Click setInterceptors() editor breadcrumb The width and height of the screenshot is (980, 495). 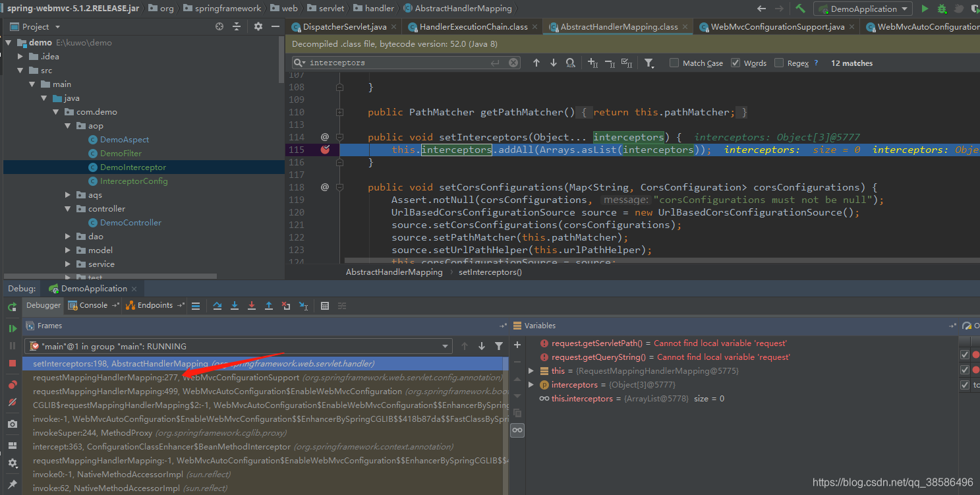click(490, 272)
